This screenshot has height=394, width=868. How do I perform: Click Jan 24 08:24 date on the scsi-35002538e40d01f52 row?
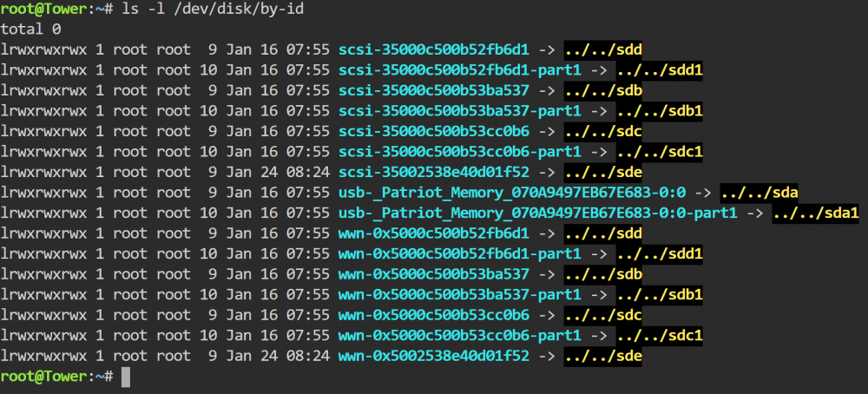coord(278,173)
